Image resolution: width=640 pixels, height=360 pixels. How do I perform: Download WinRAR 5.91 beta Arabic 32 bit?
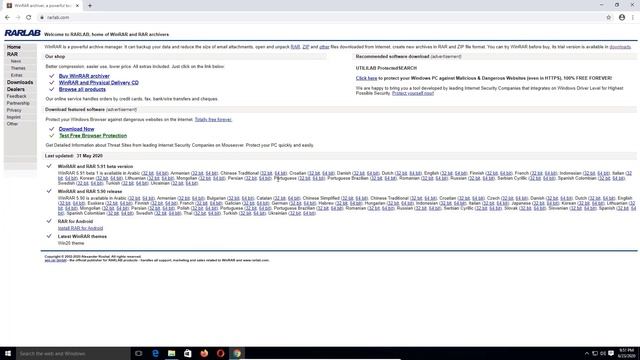tap(148, 173)
